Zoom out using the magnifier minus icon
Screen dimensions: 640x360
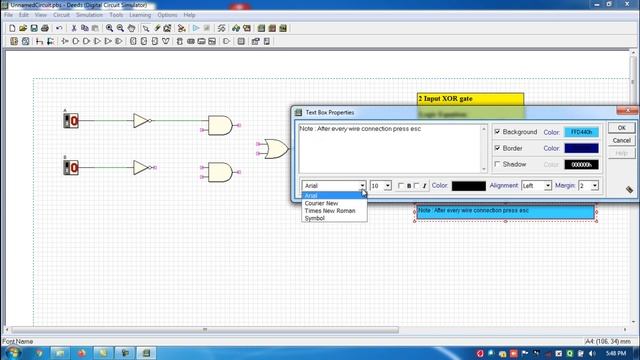tap(120, 28)
